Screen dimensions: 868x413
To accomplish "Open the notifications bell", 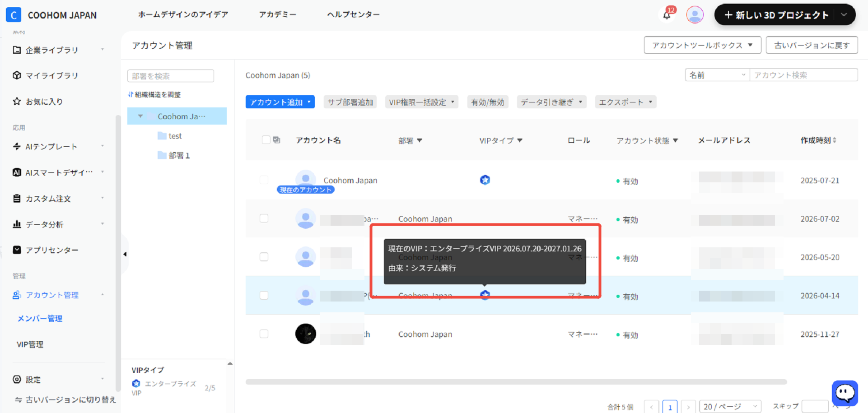I will tap(667, 15).
